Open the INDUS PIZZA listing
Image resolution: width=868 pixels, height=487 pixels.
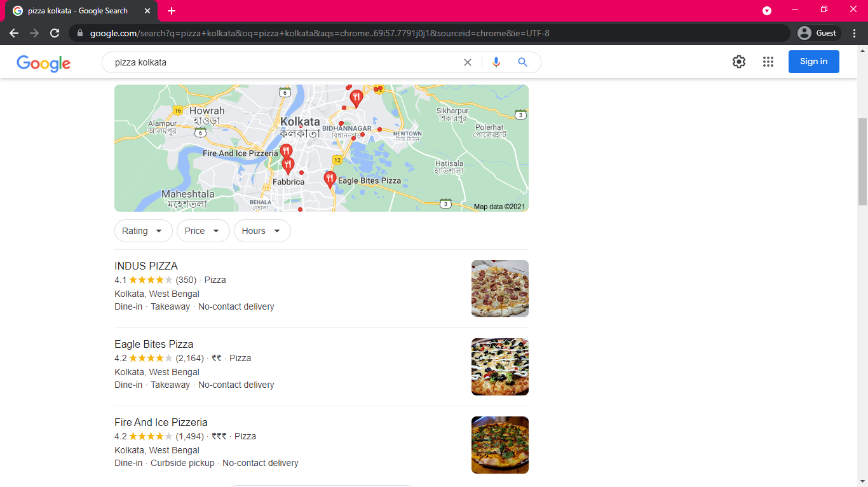coord(146,266)
